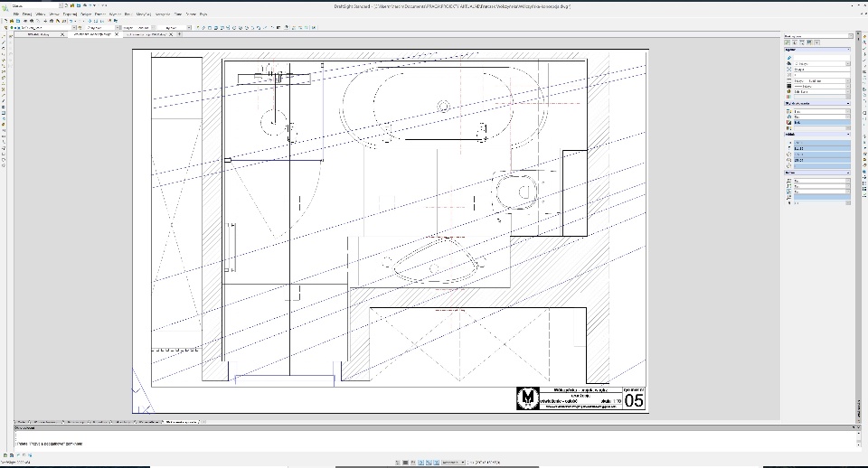This screenshot has height=468, width=868.
Task: Expand the workspace selector dropdown in the title bar
Action: click(x=61, y=5)
